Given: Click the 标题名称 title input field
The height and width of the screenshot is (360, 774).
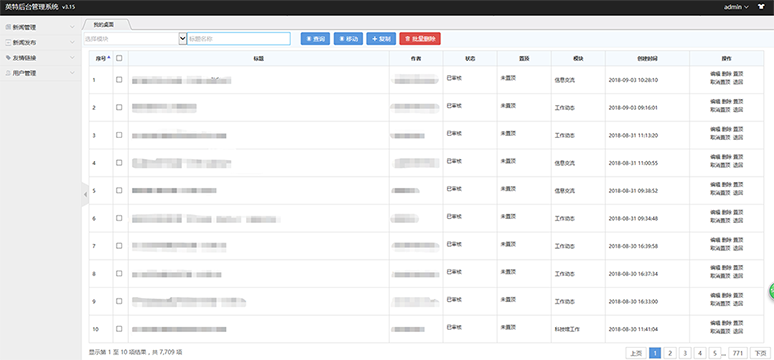Looking at the screenshot, I should point(239,39).
